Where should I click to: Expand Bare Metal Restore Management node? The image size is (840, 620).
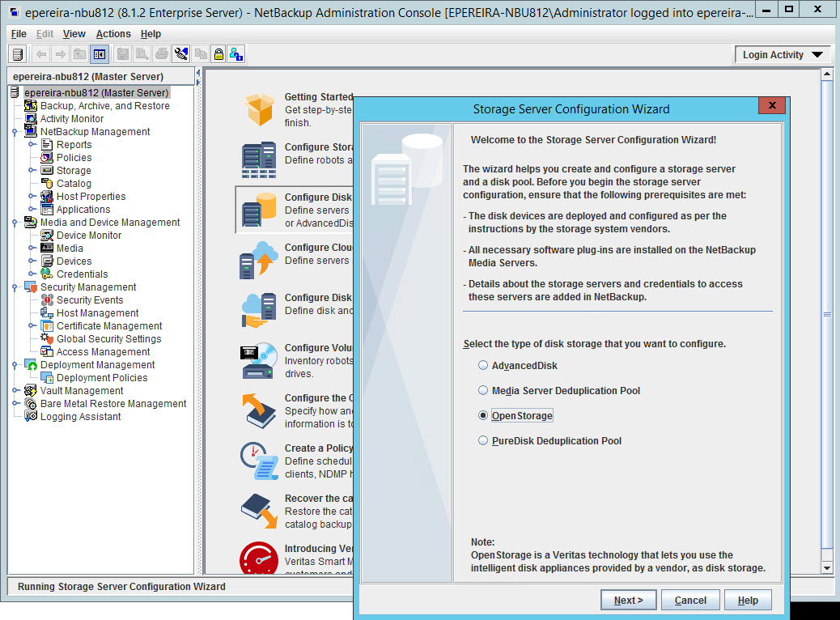click(x=15, y=404)
